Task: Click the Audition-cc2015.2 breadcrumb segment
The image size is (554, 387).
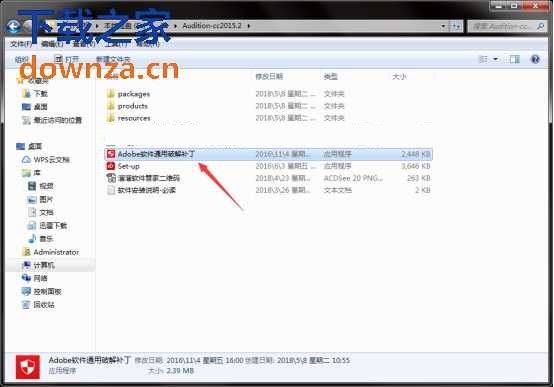Action: [212, 26]
